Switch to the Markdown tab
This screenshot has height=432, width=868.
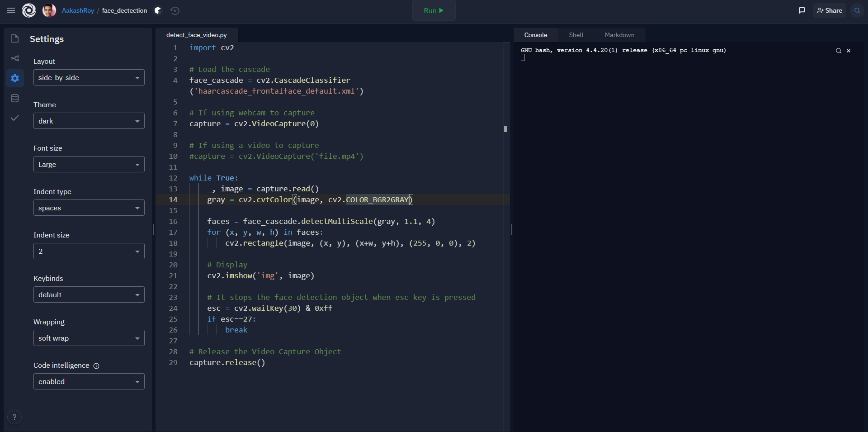pyautogui.click(x=619, y=35)
